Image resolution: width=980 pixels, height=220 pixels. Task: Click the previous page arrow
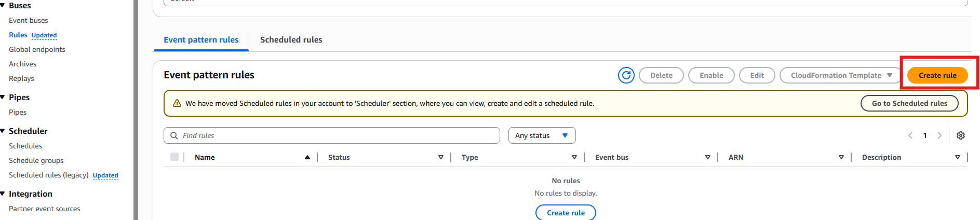tap(910, 135)
